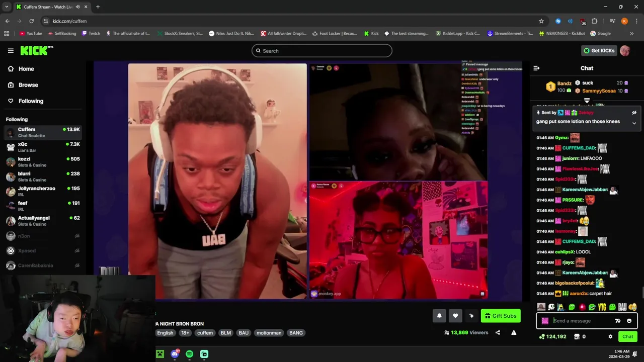Viewport: 644px width, 362px height.
Task: Open Google bookmark
Action: pyautogui.click(x=600, y=34)
